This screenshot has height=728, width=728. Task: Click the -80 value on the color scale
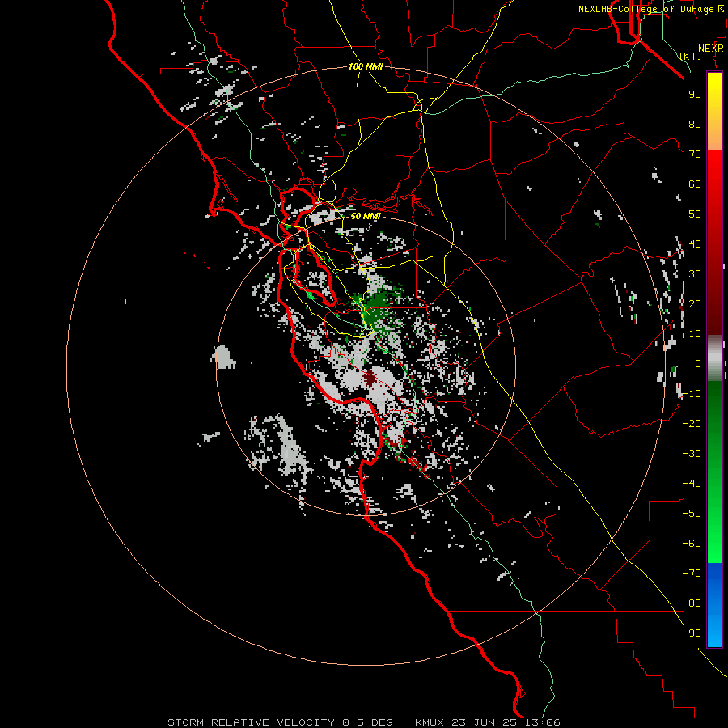click(692, 603)
